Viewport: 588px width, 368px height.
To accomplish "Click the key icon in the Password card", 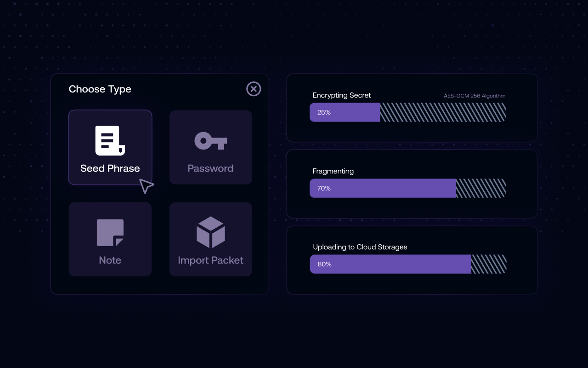I will pyautogui.click(x=210, y=140).
